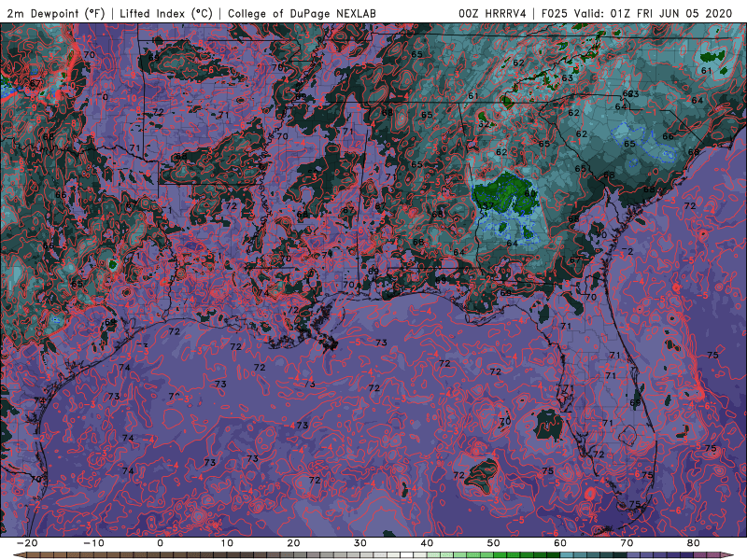The width and height of the screenshot is (747, 560).
Task: Click the '57' dewpoint value in the green area
Action: (488, 206)
